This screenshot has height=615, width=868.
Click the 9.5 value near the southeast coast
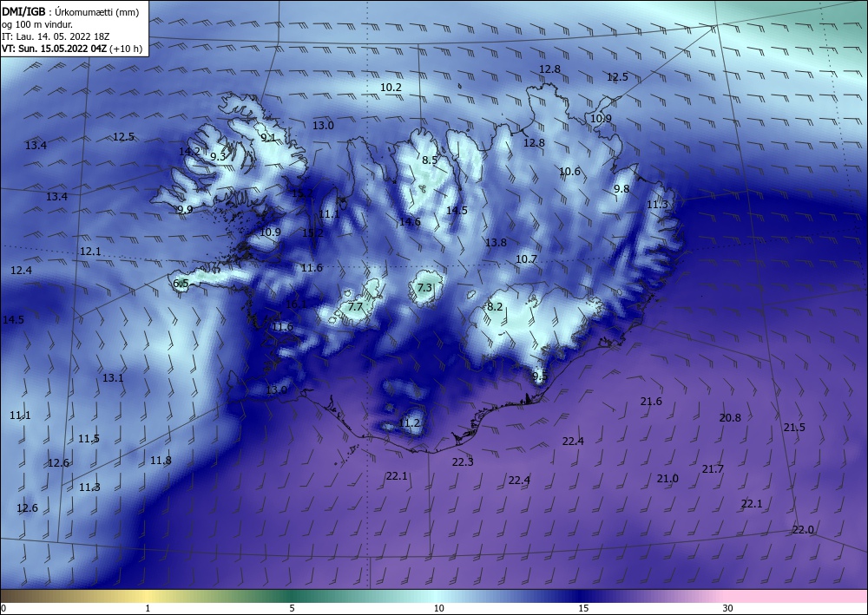540,376
